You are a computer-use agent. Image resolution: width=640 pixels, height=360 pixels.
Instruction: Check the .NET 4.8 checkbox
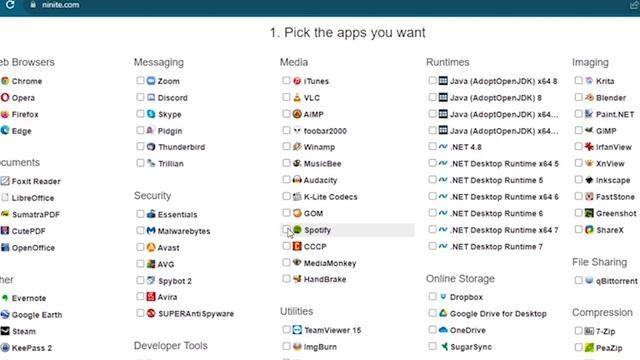[x=432, y=147]
